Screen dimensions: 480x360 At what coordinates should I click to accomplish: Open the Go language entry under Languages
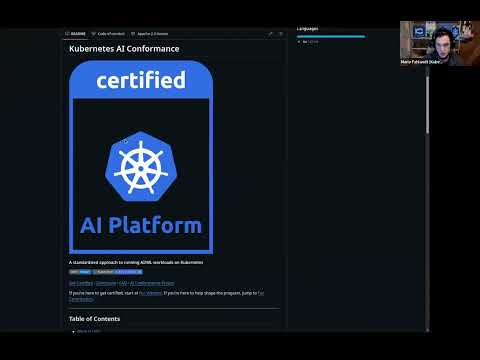308,42
